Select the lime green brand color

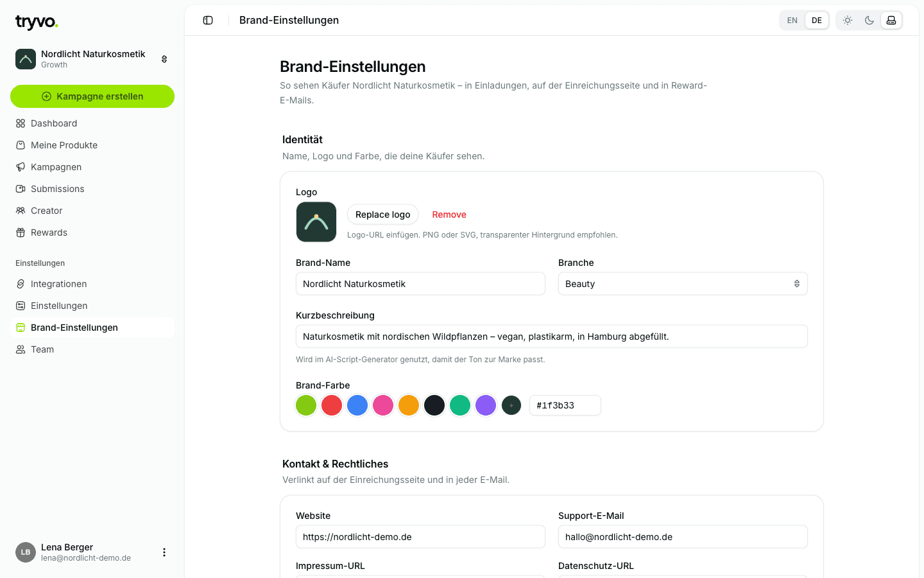[x=306, y=405]
